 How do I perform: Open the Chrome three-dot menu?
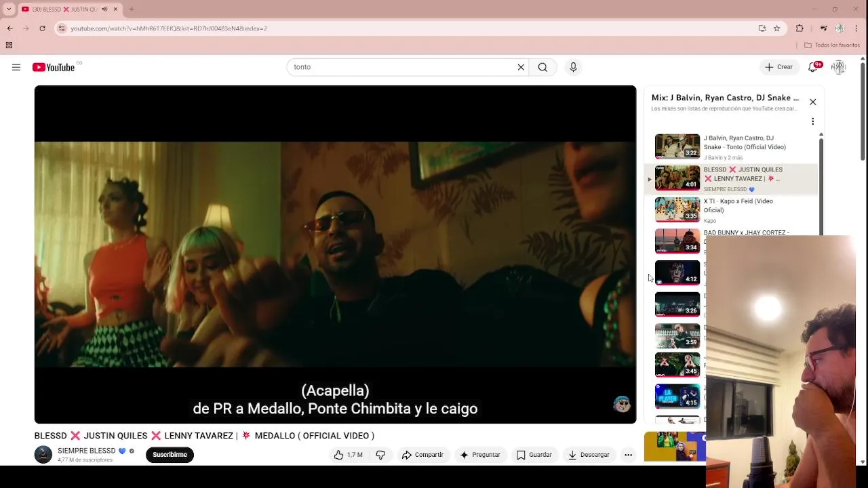click(x=857, y=28)
